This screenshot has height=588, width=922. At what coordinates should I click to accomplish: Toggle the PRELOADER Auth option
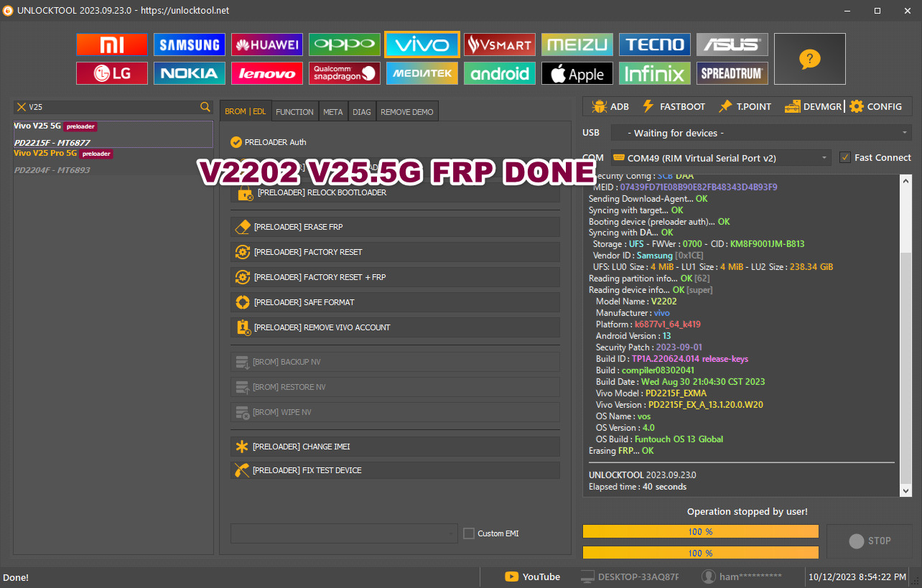[x=269, y=142]
